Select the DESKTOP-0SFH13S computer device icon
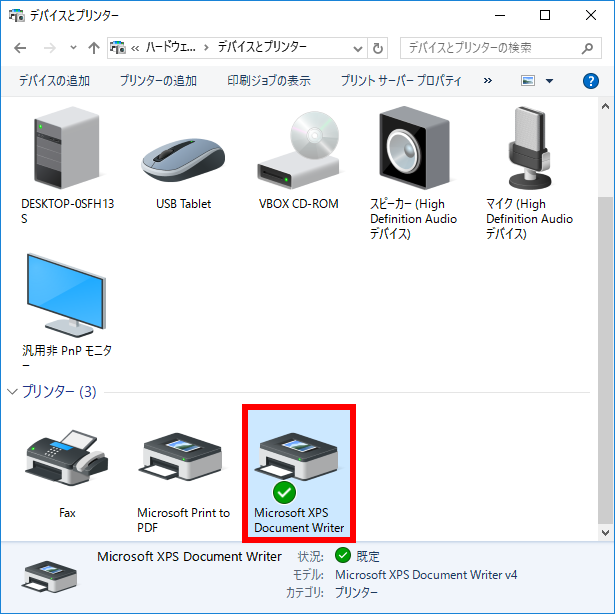Image resolution: width=615 pixels, height=614 pixels. click(67, 148)
